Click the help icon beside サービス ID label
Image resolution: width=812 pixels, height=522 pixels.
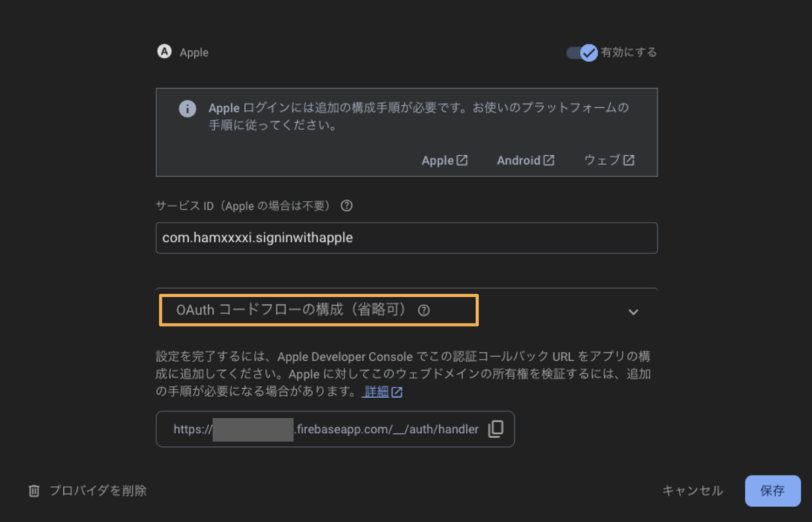pos(347,205)
